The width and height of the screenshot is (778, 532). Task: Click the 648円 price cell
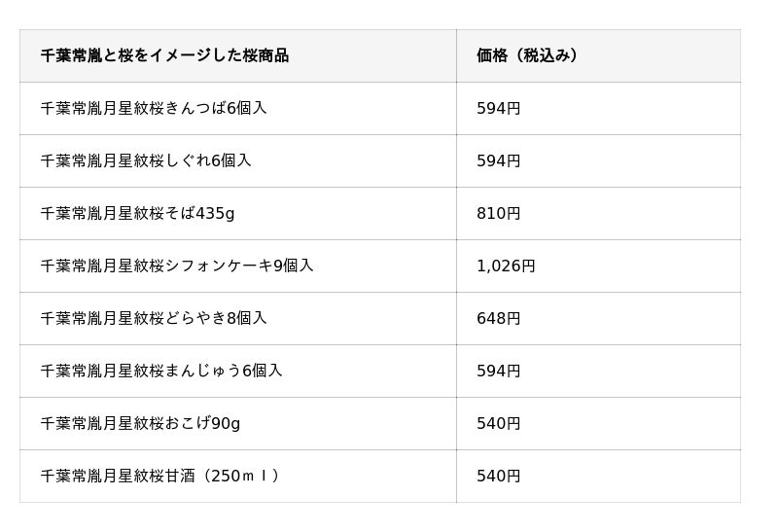coord(499,318)
